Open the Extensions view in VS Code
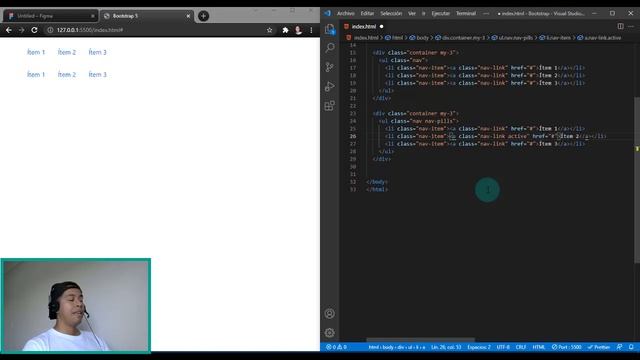Image resolution: width=640 pixels, height=360 pixels. tap(330, 106)
